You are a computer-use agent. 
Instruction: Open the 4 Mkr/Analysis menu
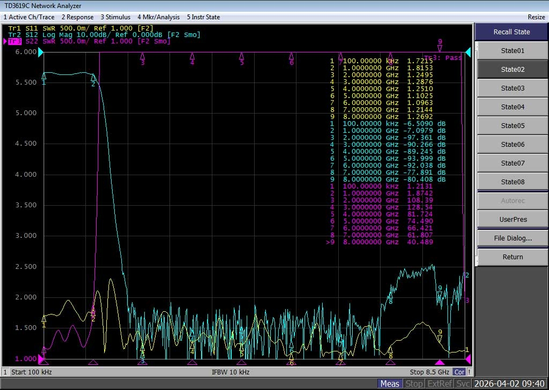click(159, 17)
